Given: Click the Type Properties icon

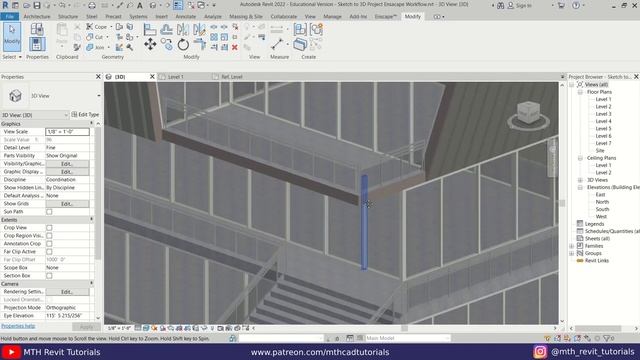Looking at the screenshot, I should (x=37, y=29).
